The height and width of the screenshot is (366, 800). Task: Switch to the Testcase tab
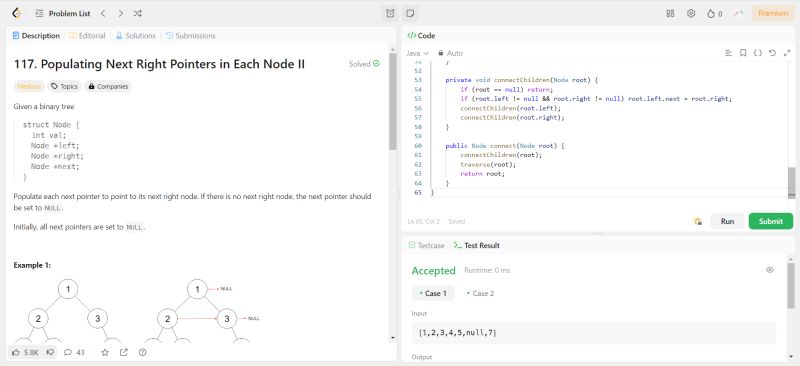pyautogui.click(x=427, y=246)
